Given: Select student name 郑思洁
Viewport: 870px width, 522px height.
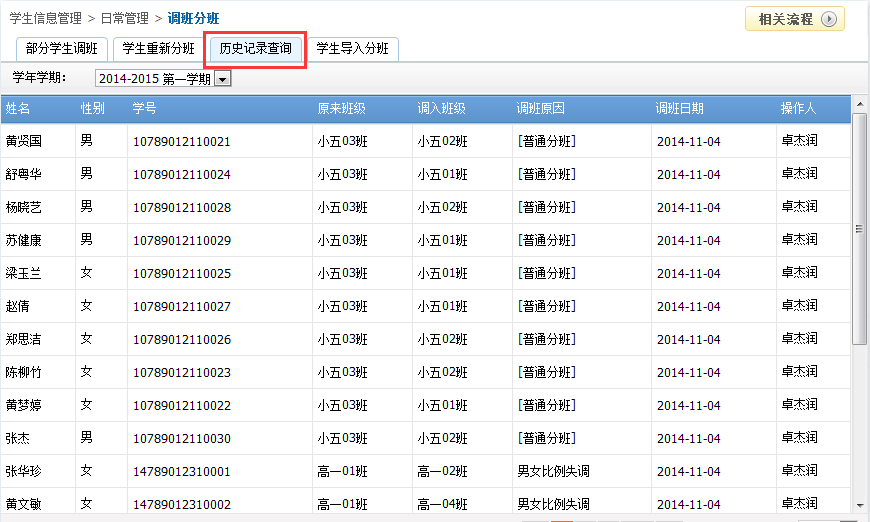Looking at the screenshot, I should (x=24, y=339).
